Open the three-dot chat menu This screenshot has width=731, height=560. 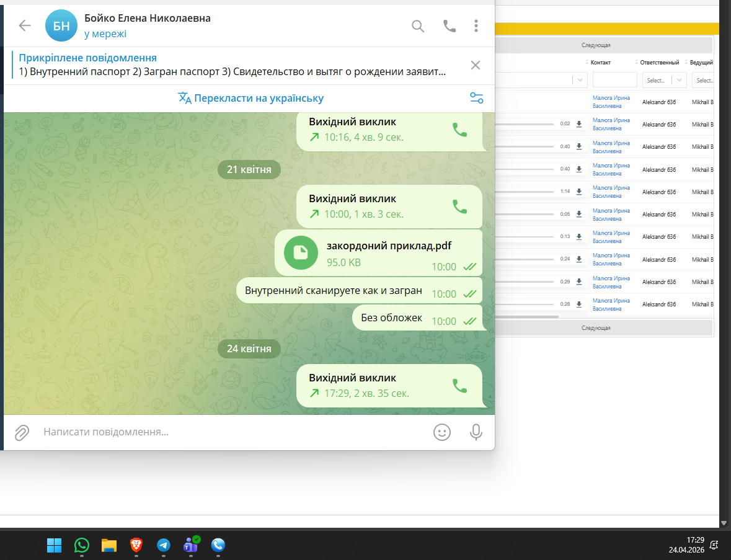pyautogui.click(x=476, y=26)
